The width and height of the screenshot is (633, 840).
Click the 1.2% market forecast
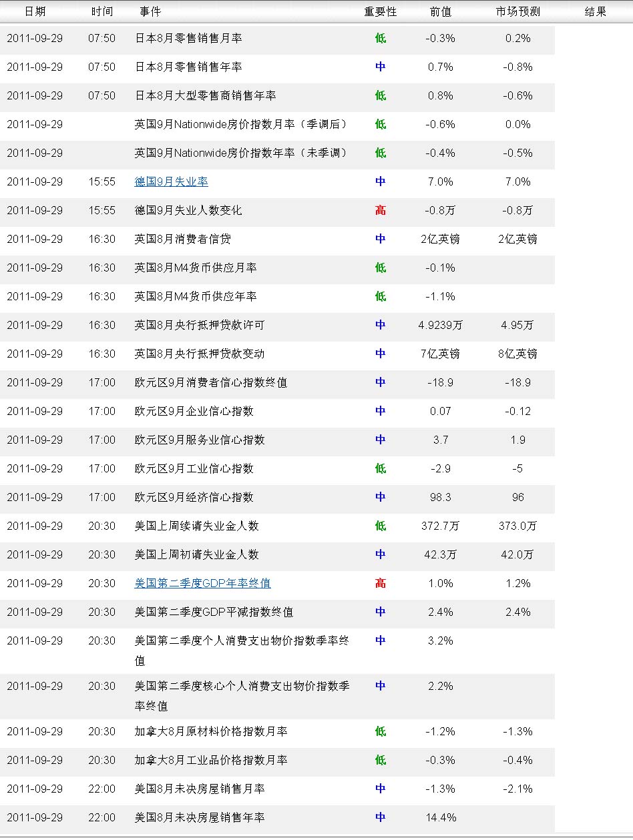518,583
